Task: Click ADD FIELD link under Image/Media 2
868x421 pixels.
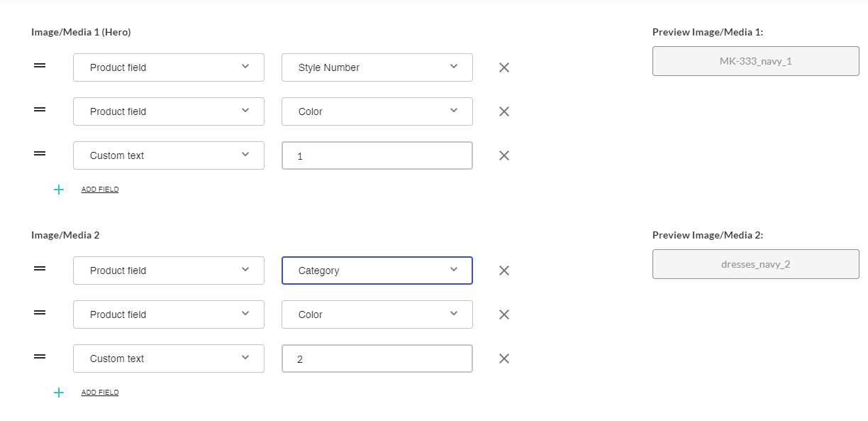Action: pyautogui.click(x=100, y=393)
